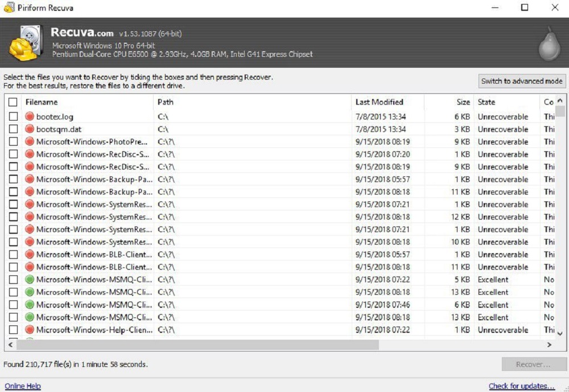
Task: Tick checkbox for RecDisc file modified 07:20
Action: point(14,154)
